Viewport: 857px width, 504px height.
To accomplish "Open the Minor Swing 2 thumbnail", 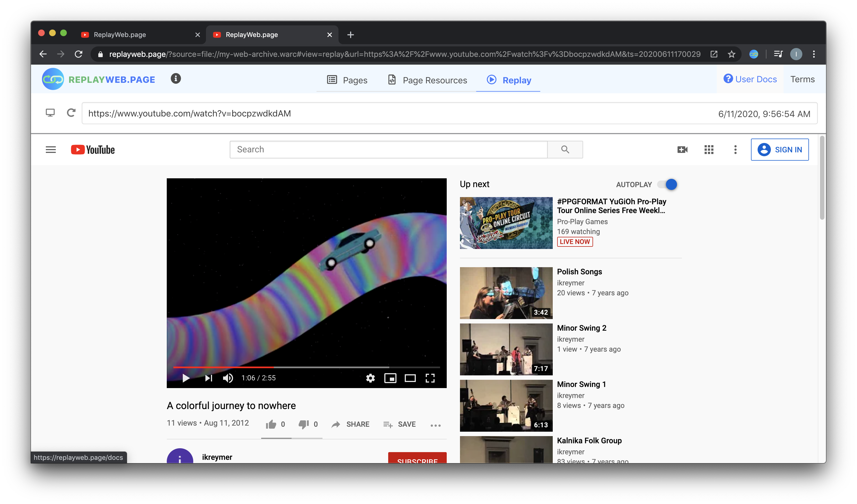I will tap(506, 349).
